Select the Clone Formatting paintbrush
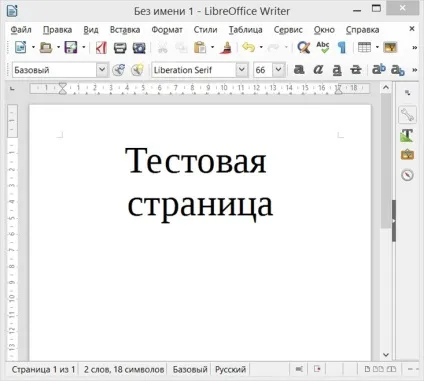This screenshot has height=381, width=424. click(226, 47)
